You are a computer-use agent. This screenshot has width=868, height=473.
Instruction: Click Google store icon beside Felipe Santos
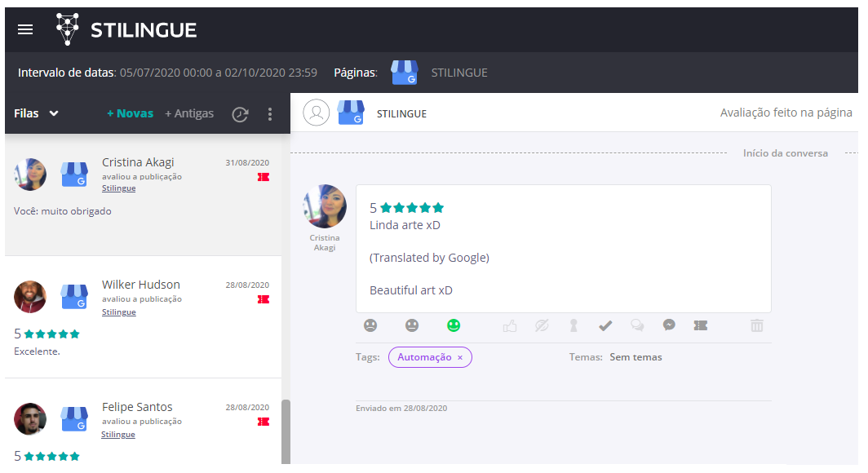pyautogui.click(x=74, y=419)
